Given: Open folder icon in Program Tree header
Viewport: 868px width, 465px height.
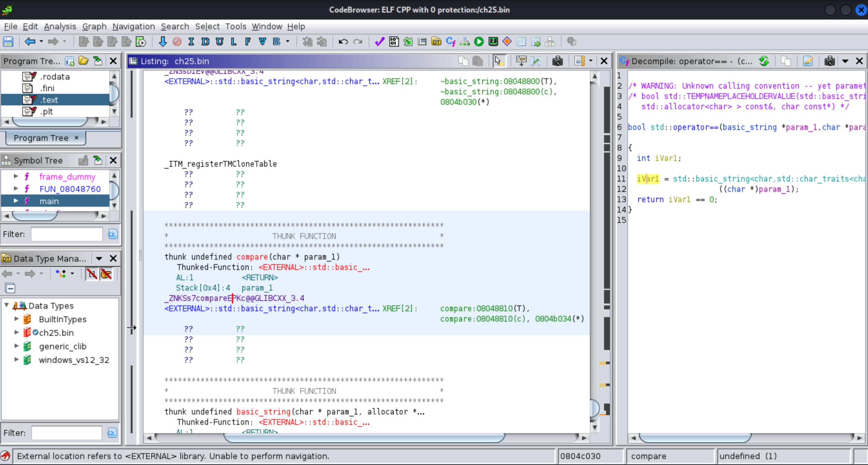Looking at the screenshot, I should click(83, 61).
